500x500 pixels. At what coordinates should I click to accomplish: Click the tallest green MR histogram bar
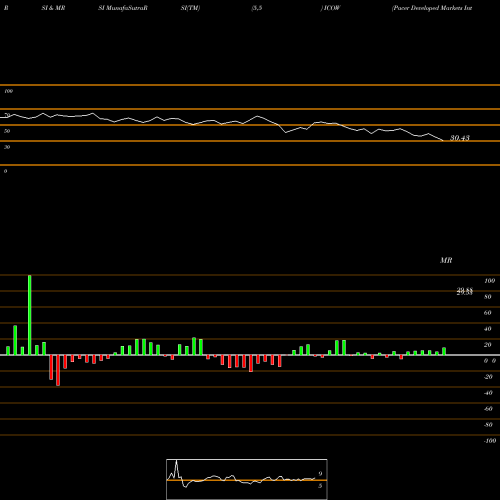click(x=30, y=315)
